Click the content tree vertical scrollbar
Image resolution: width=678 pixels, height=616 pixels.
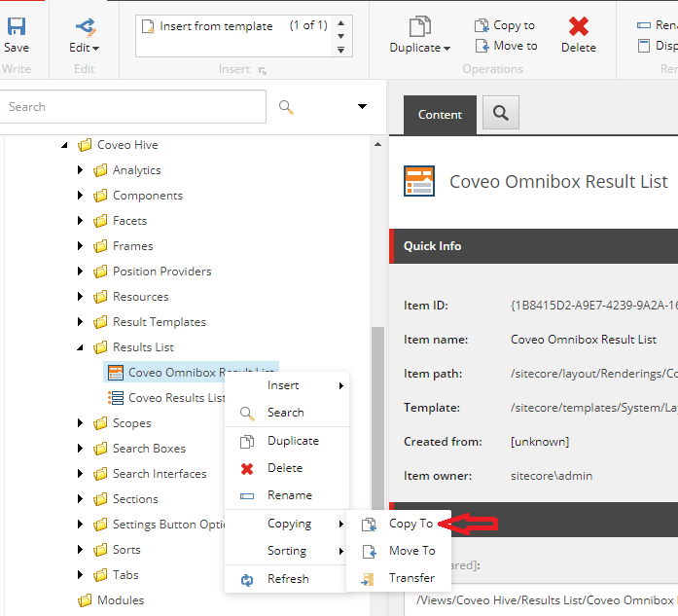pyautogui.click(x=377, y=389)
